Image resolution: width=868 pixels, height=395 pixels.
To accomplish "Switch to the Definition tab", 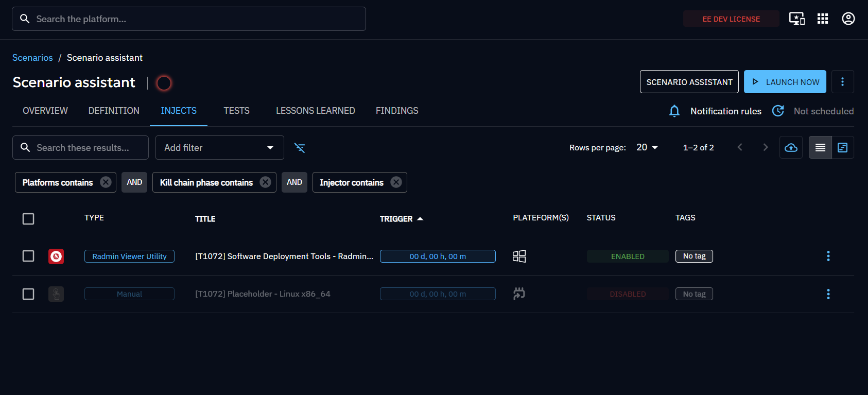I will tap(114, 111).
